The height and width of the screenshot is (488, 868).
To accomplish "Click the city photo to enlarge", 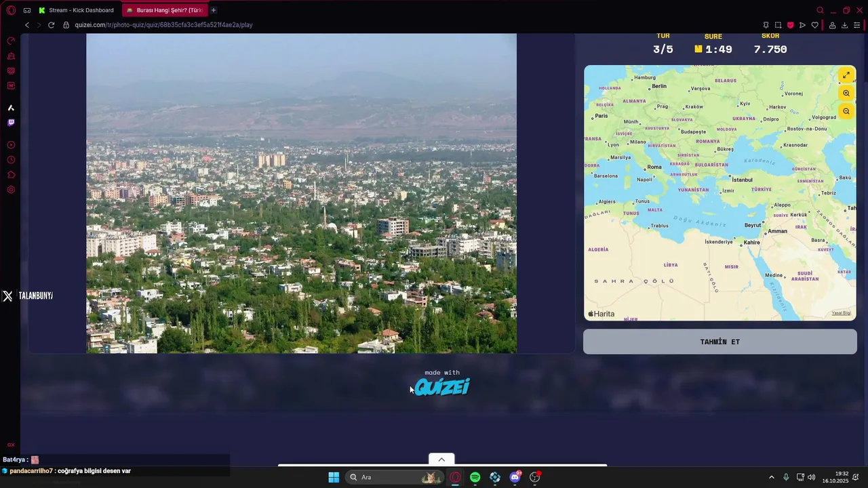I will click(x=301, y=193).
